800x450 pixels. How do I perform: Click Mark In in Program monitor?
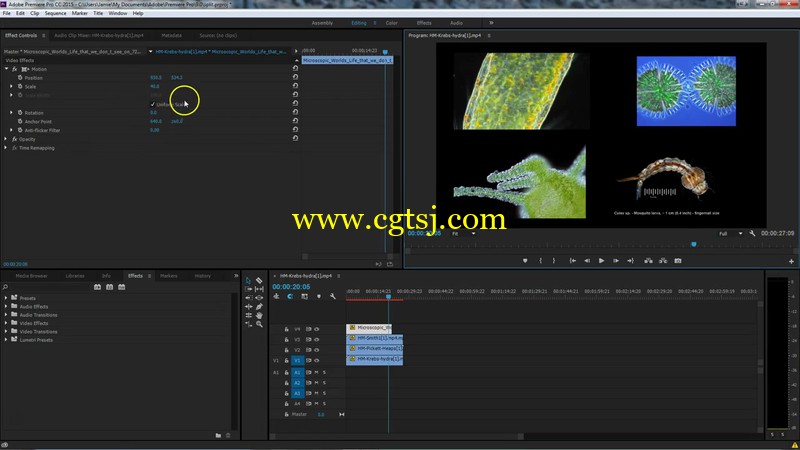[540, 261]
